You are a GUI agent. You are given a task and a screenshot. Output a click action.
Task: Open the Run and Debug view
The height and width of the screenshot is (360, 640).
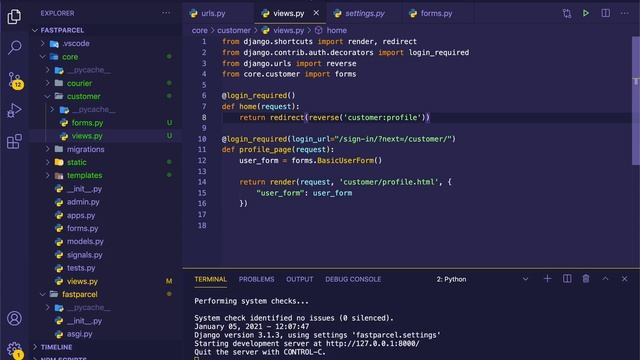coord(14,111)
